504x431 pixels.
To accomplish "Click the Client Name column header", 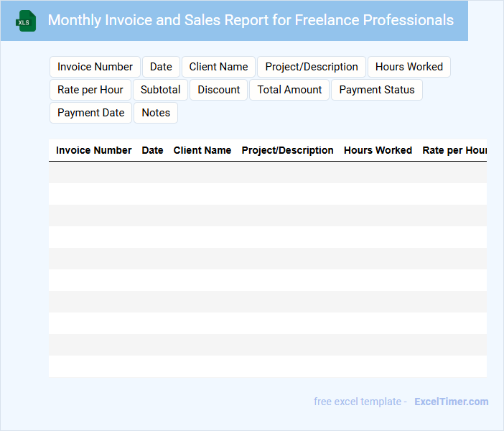I will [202, 150].
